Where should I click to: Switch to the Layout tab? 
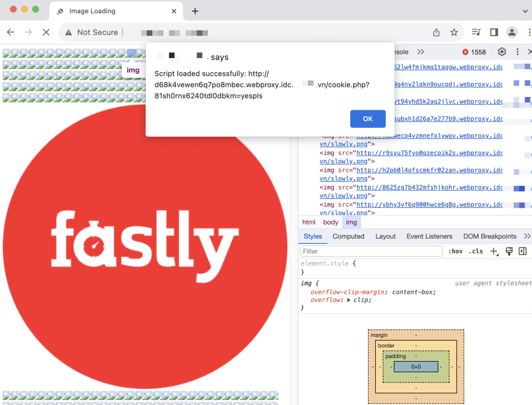tap(385, 237)
